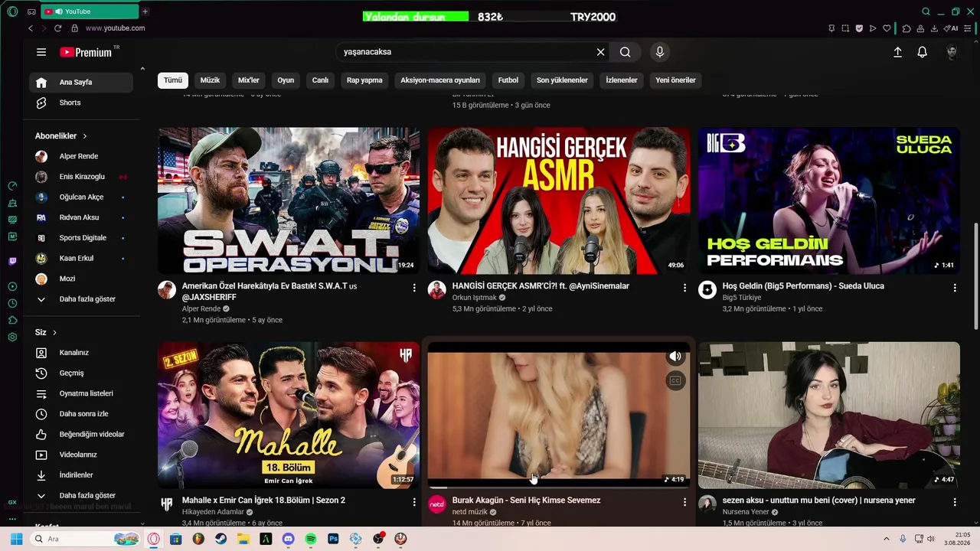
Task: Select the Tümü filter chip
Action: [173, 80]
